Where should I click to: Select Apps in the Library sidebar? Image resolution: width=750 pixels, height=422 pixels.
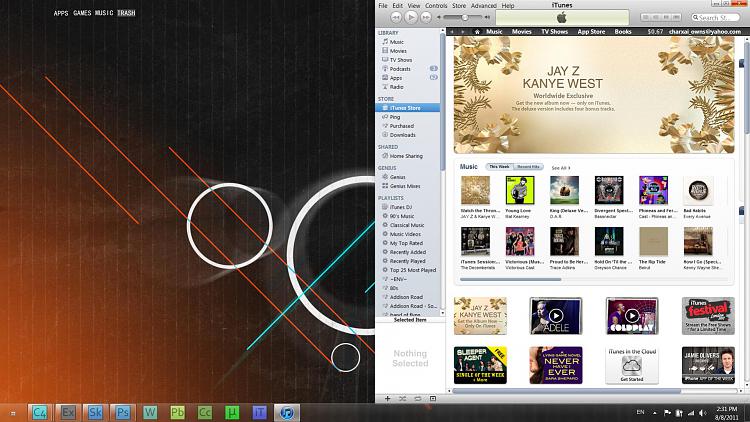(x=396, y=78)
